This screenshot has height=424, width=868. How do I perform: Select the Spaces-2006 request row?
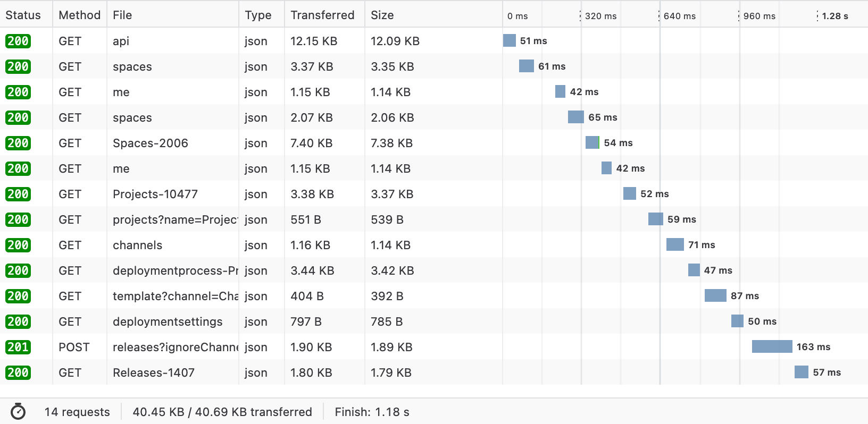(151, 143)
